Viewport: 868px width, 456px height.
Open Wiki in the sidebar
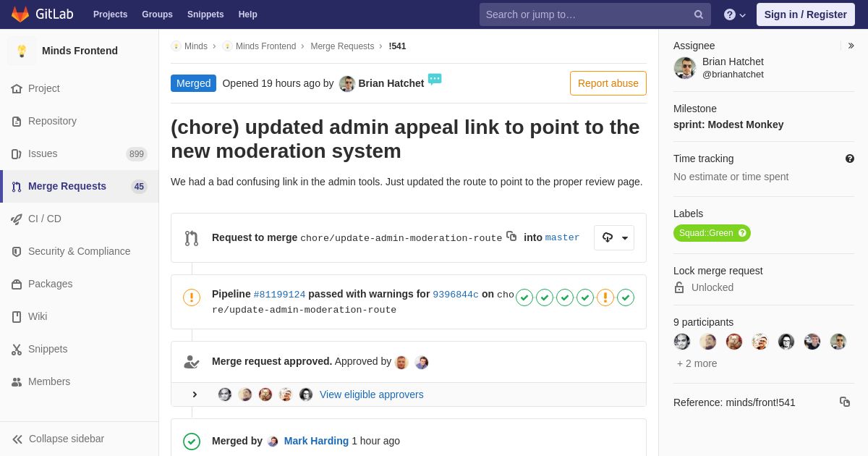tap(80, 316)
